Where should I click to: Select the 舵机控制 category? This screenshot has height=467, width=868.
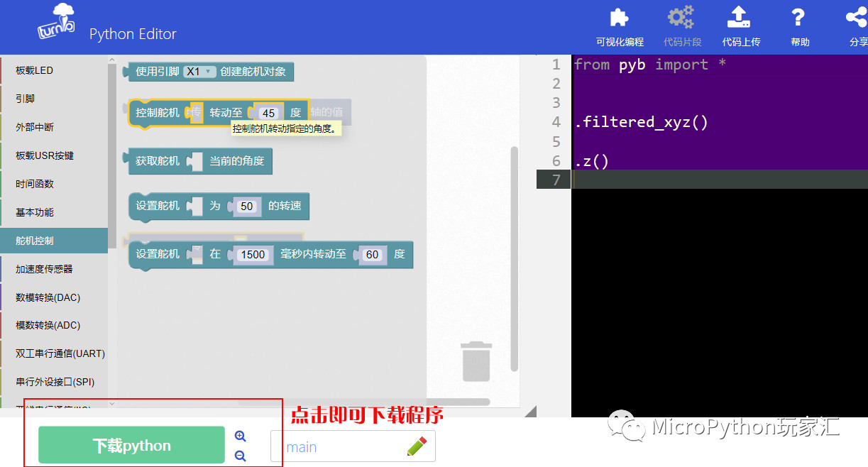pos(54,241)
